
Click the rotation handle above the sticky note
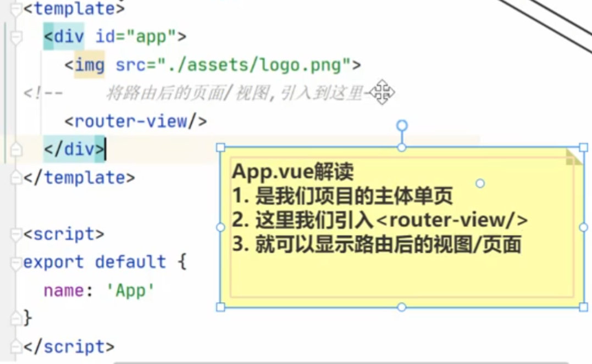click(x=402, y=126)
